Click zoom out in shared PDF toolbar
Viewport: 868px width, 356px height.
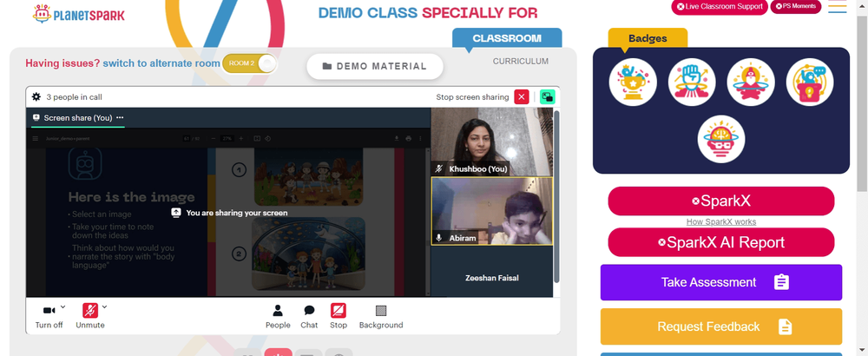(214, 138)
